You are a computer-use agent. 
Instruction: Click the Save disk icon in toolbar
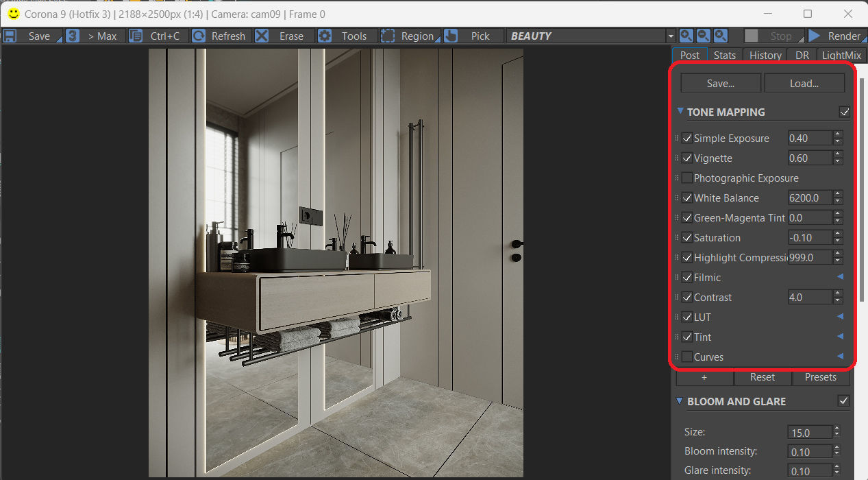10,36
